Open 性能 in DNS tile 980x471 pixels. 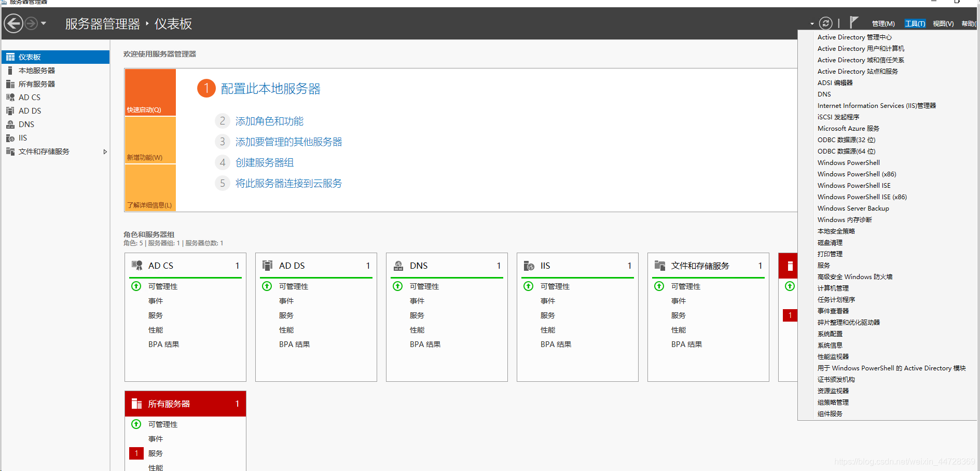tap(417, 330)
